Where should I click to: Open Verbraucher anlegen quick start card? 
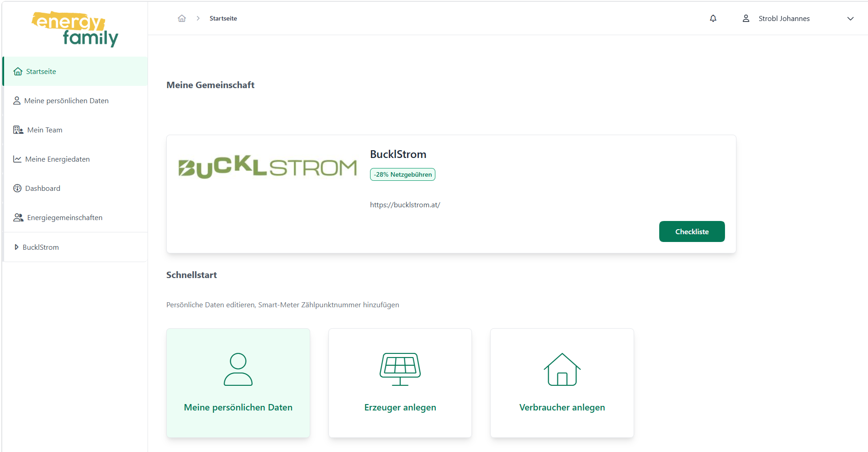pos(562,383)
